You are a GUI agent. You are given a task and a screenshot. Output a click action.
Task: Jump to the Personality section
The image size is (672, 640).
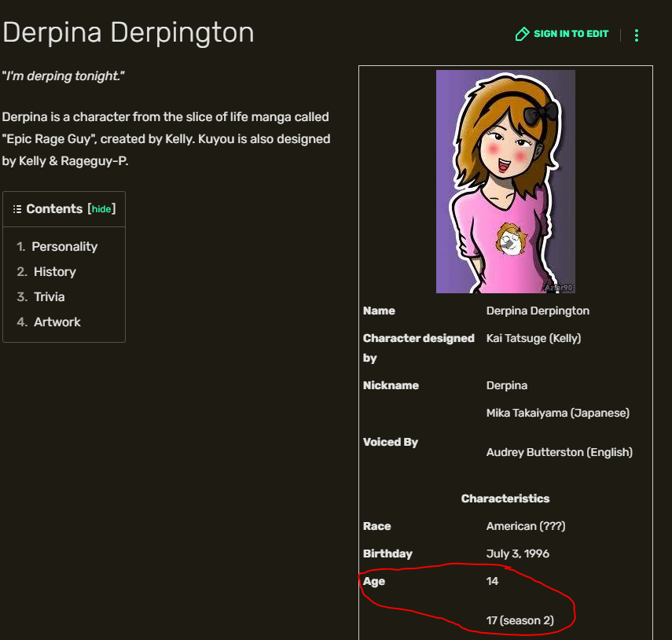tap(64, 247)
